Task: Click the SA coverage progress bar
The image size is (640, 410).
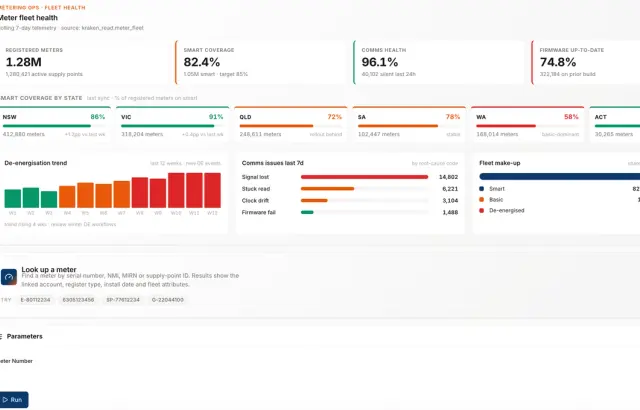Action: pos(409,126)
